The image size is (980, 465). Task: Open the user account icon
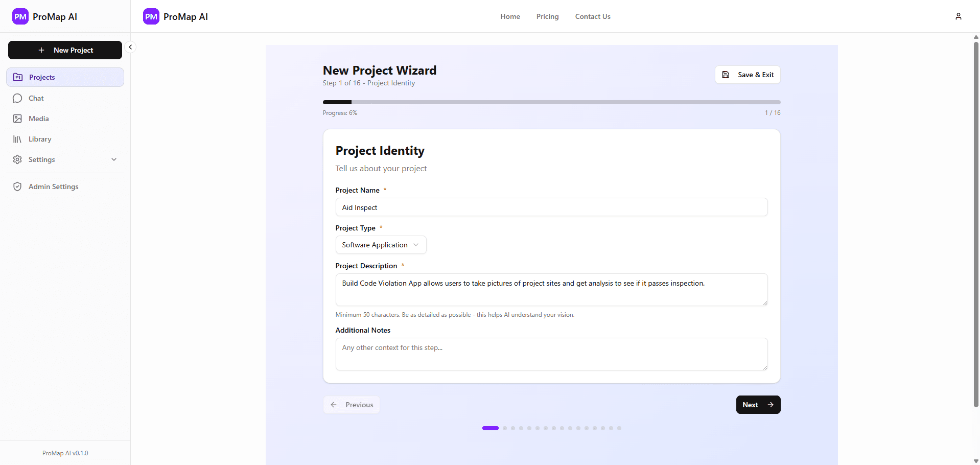(959, 16)
